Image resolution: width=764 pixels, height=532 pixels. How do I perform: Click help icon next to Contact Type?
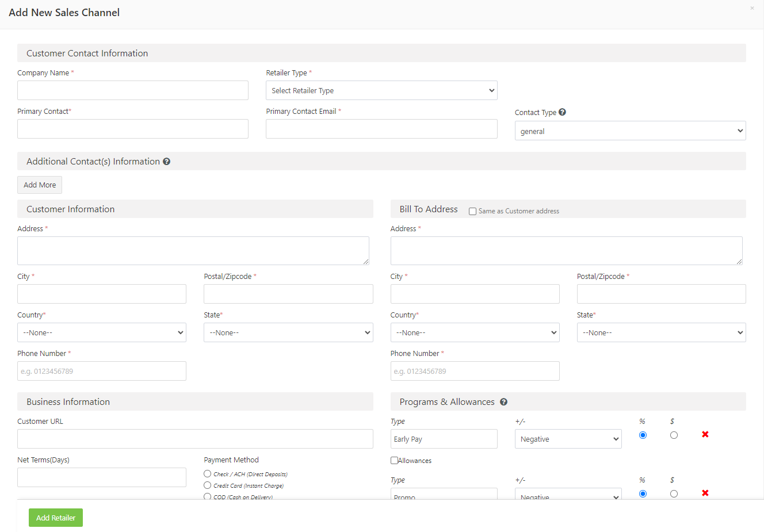(562, 112)
